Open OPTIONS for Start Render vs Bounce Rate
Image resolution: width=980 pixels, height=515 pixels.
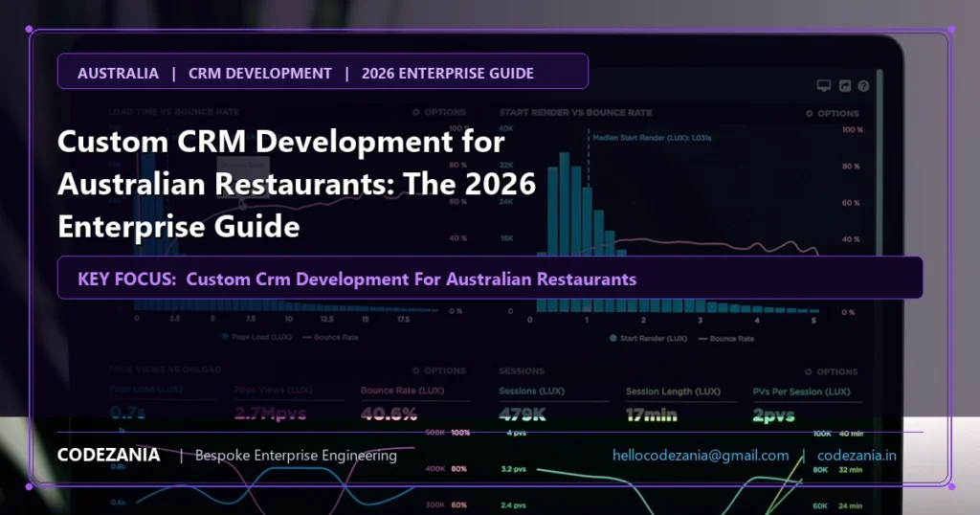[x=833, y=113]
